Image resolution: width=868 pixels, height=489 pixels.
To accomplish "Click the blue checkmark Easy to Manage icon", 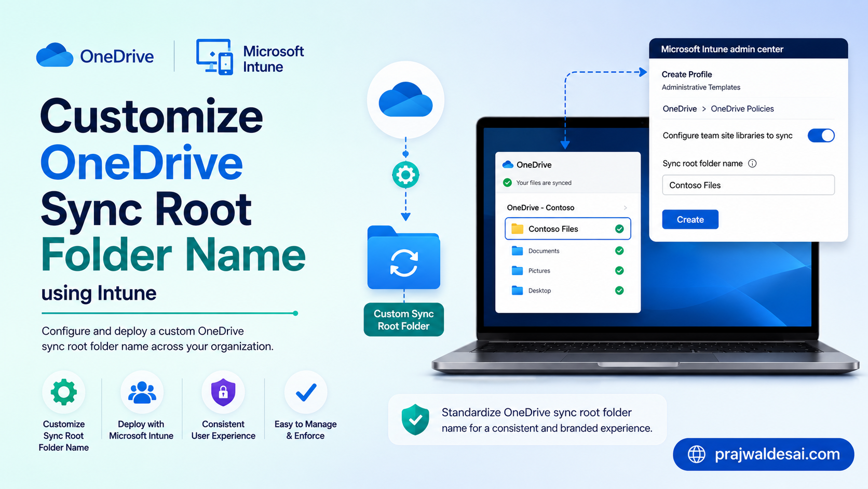I will tap(306, 392).
